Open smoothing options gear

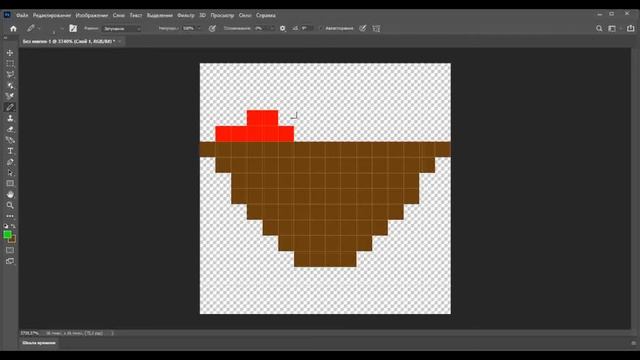pos(282,29)
